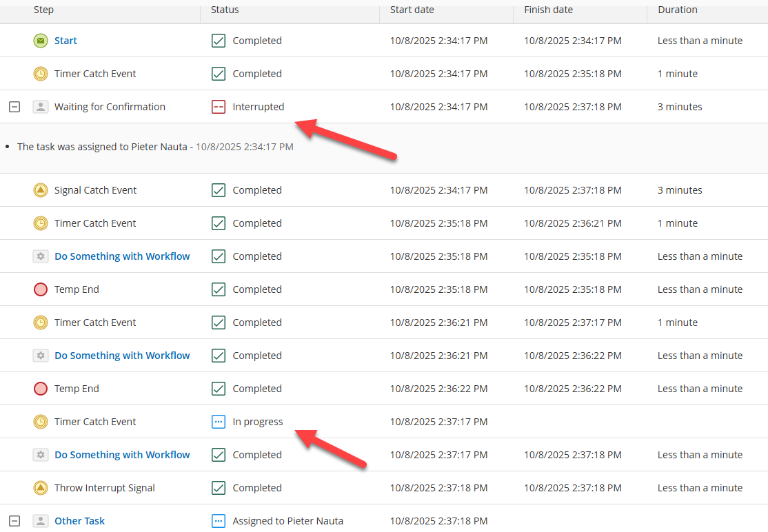Screen dimensions: 768x532
Task: Collapse the Waiting for Confirmation row details
Action: (x=14, y=107)
